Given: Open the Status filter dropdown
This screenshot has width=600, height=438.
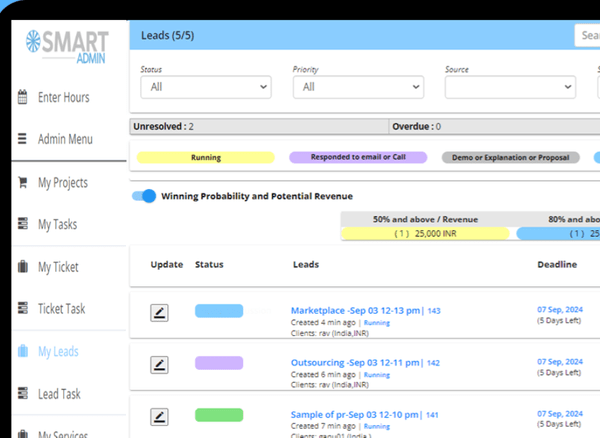Looking at the screenshot, I should click(x=206, y=87).
